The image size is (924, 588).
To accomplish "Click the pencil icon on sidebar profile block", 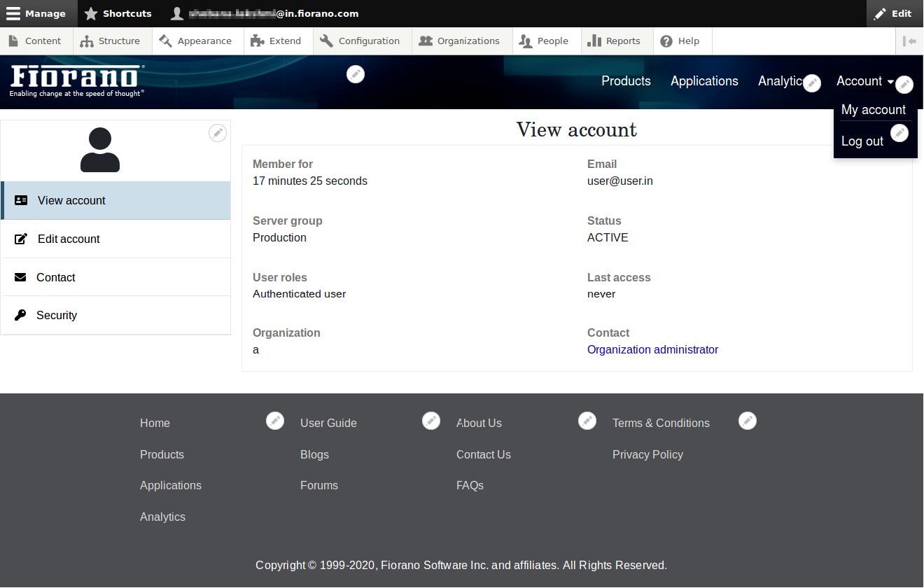I will click(x=218, y=133).
